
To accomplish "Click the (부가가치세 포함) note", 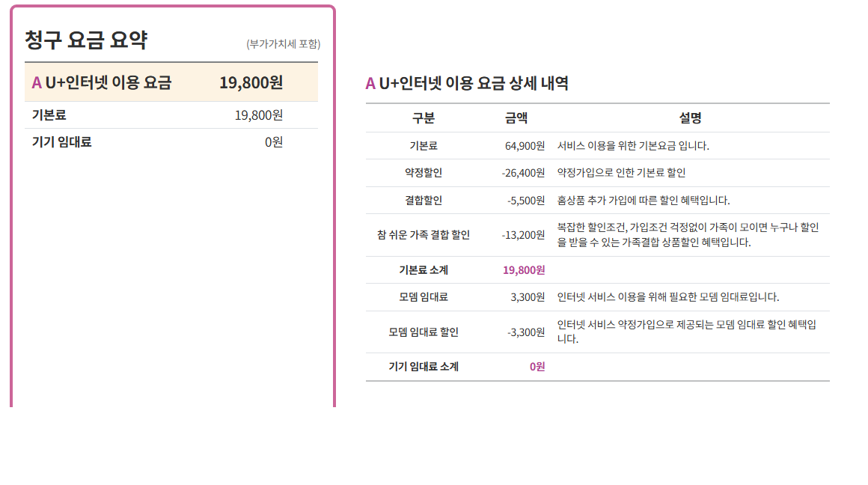I will (x=281, y=44).
